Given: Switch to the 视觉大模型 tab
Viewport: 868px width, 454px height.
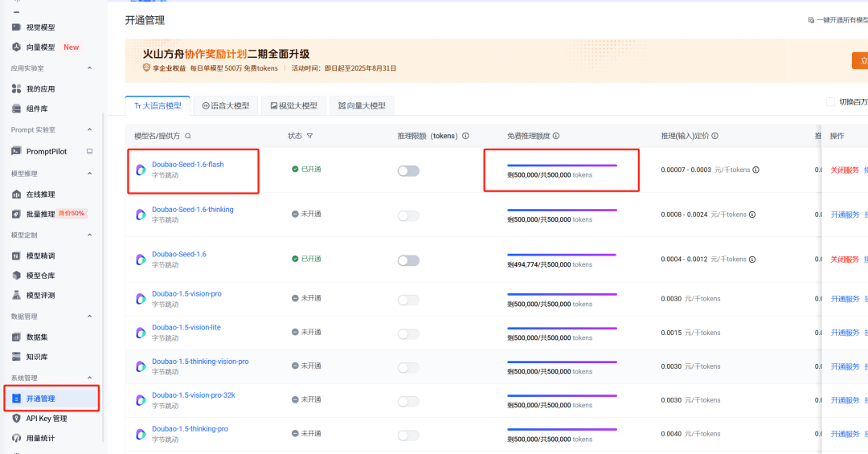Looking at the screenshot, I should [294, 106].
